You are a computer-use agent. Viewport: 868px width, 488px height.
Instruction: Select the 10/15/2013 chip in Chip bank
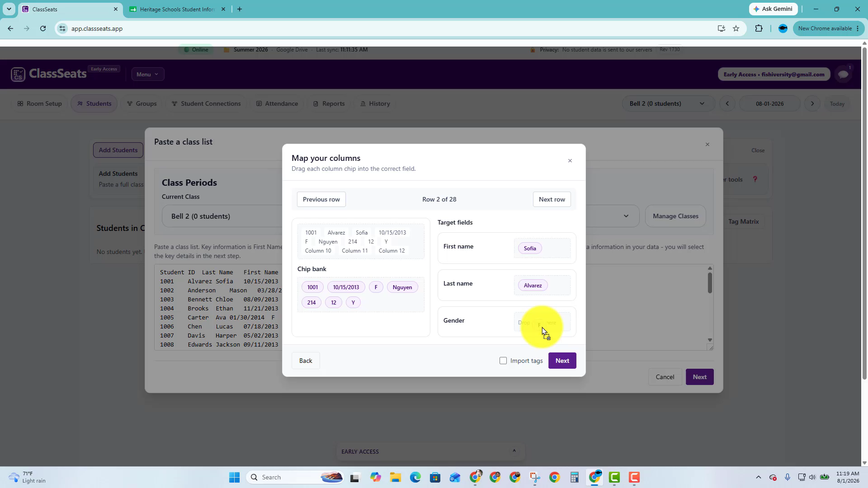click(x=346, y=287)
